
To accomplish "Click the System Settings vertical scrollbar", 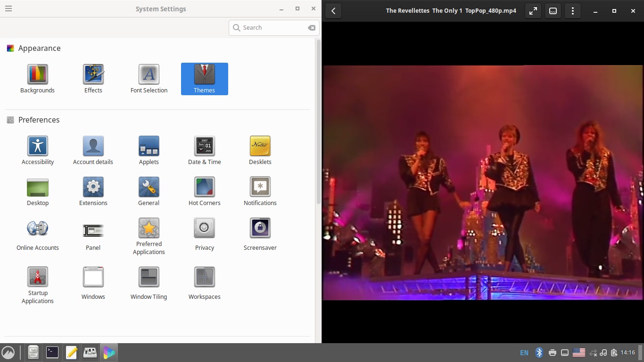I will (319, 122).
